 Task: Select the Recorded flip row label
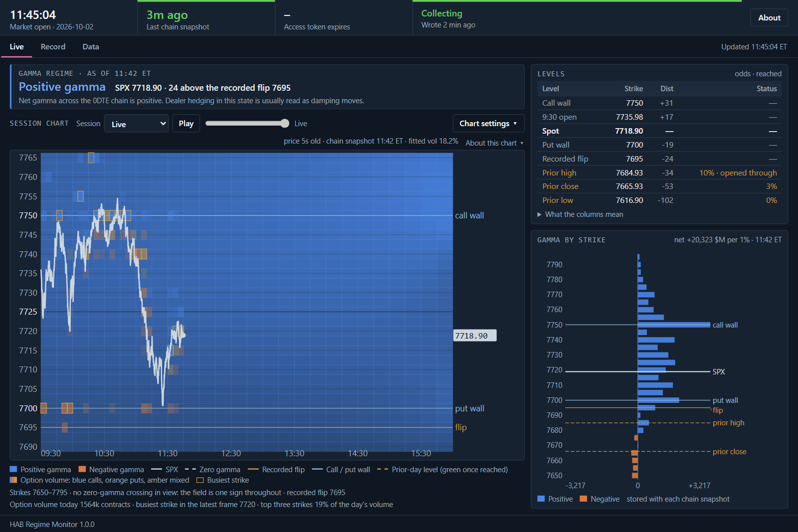(x=565, y=159)
